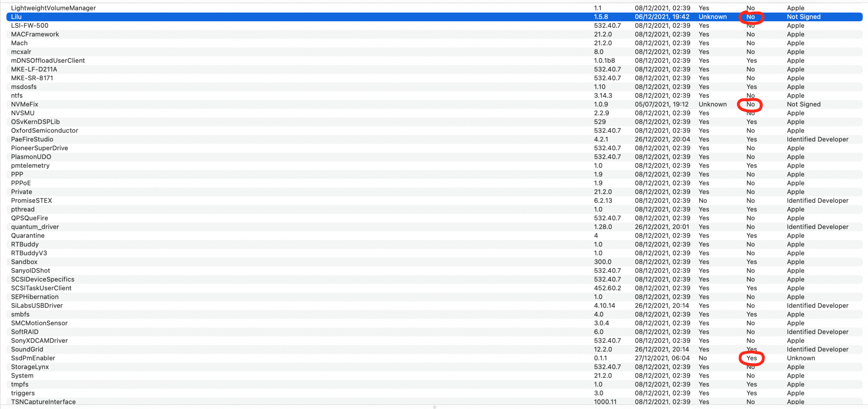Screen dimensions: 868x409
Task: Select the mDNSOffloadUserClient row
Action: tap(434, 60)
